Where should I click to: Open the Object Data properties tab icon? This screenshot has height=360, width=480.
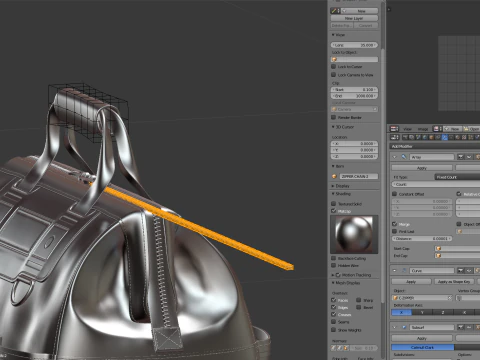pyautogui.click(x=451, y=137)
